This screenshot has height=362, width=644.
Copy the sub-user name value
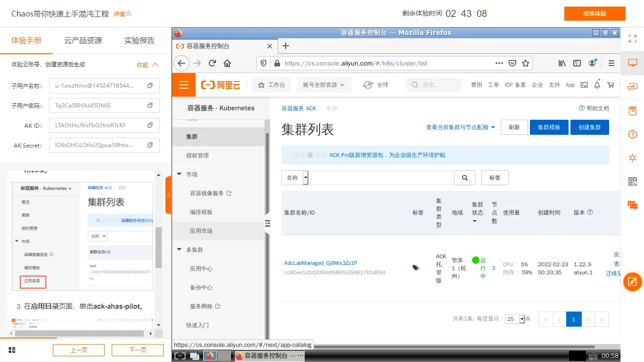click(150, 86)
